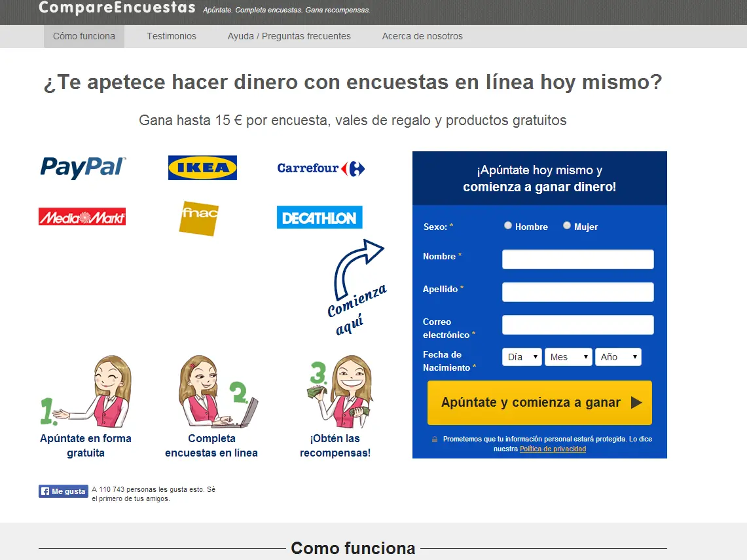
Task: Click the step 1 sign-up illustration
Action: click(86, 391)
